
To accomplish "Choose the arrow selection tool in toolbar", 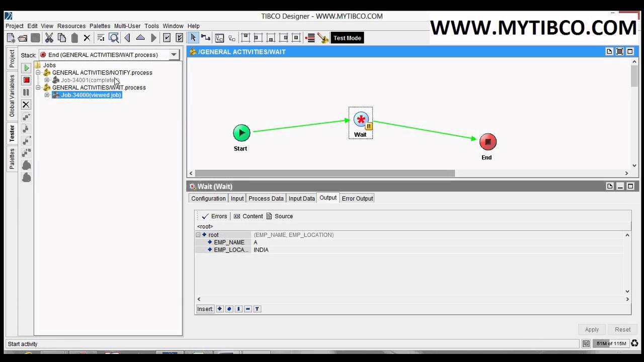I will pos(193,38).
